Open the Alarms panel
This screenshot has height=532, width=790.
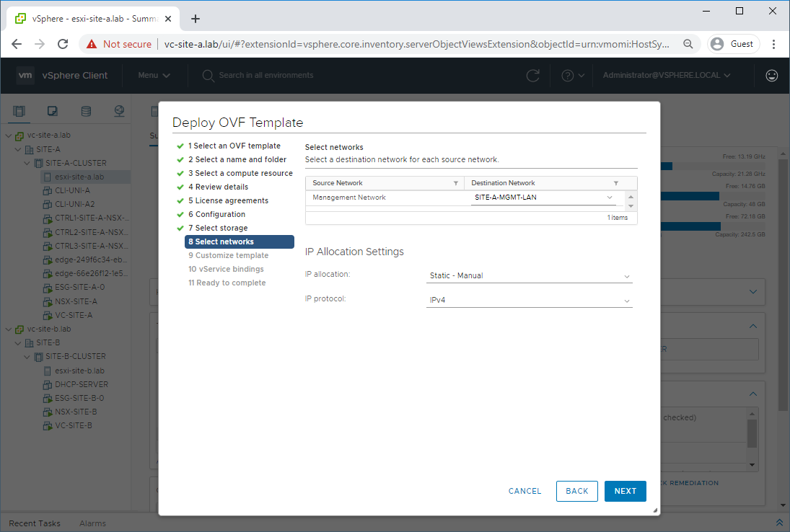point(92,523)
